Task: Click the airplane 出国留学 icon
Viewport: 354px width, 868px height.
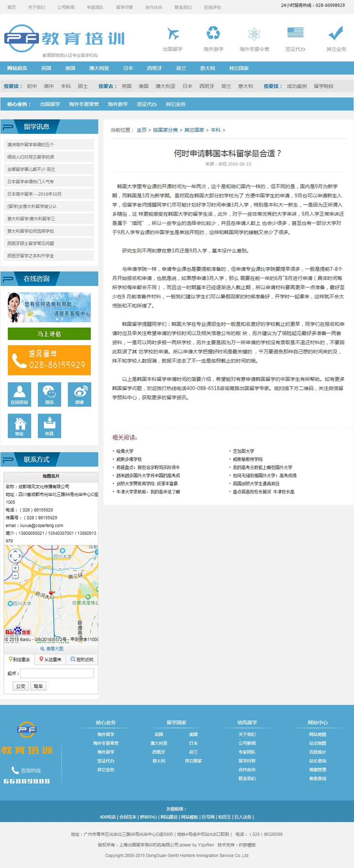Action: point(173,34)
